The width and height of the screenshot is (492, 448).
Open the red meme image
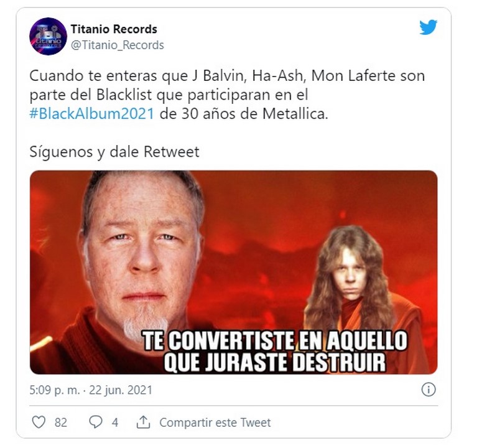(233, 272)
